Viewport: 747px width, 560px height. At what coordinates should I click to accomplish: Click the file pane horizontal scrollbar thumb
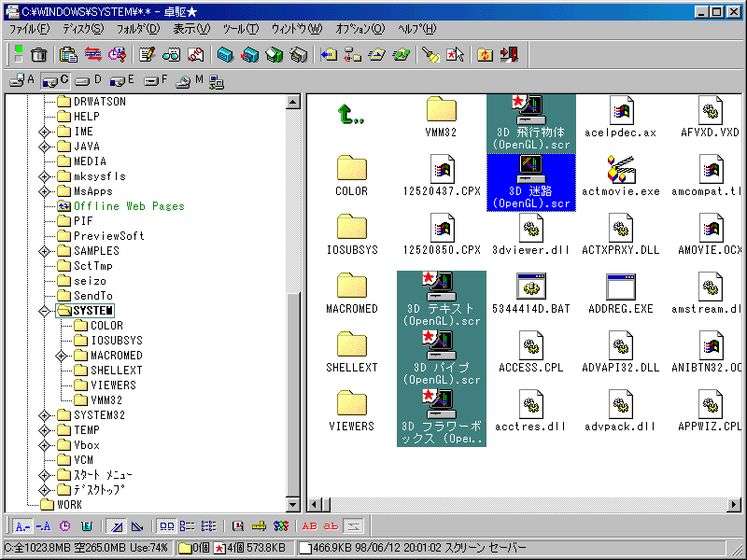pyautogui.click(x=326, y=504)
